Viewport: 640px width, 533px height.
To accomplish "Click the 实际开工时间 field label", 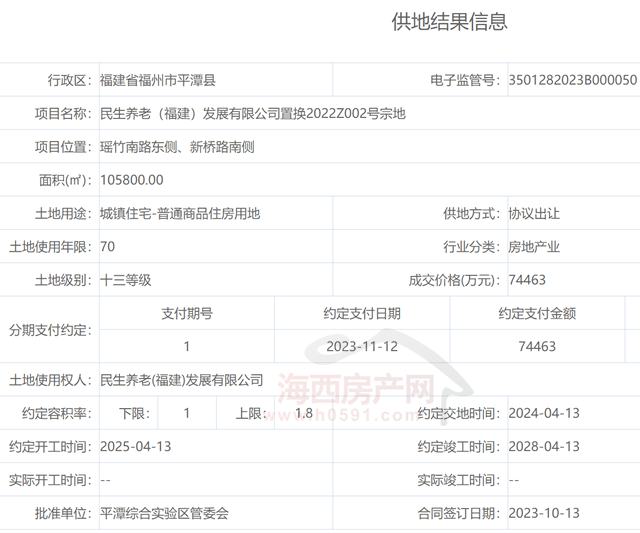I will point(51,480).
